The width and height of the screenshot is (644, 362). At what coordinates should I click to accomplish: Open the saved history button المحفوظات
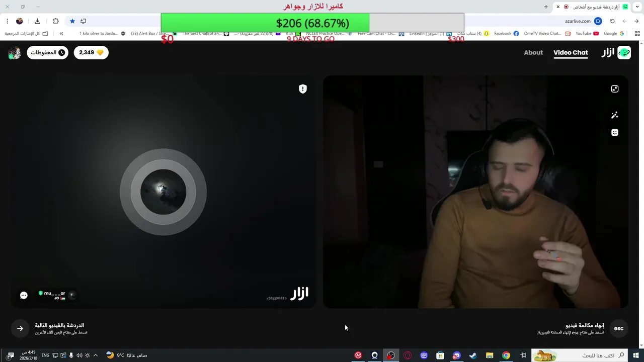(47, 52)
